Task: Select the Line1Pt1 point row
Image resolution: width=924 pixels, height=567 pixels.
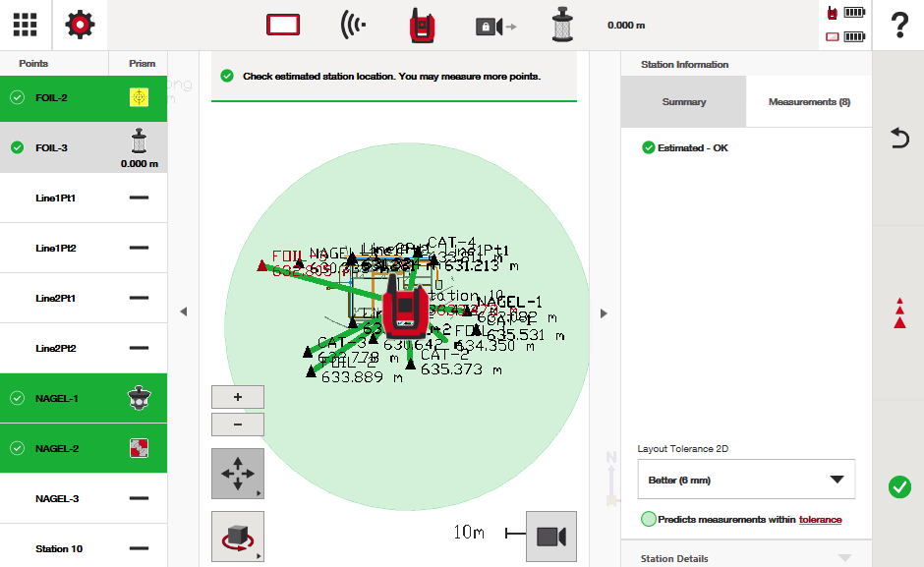Action: point(84,198)
